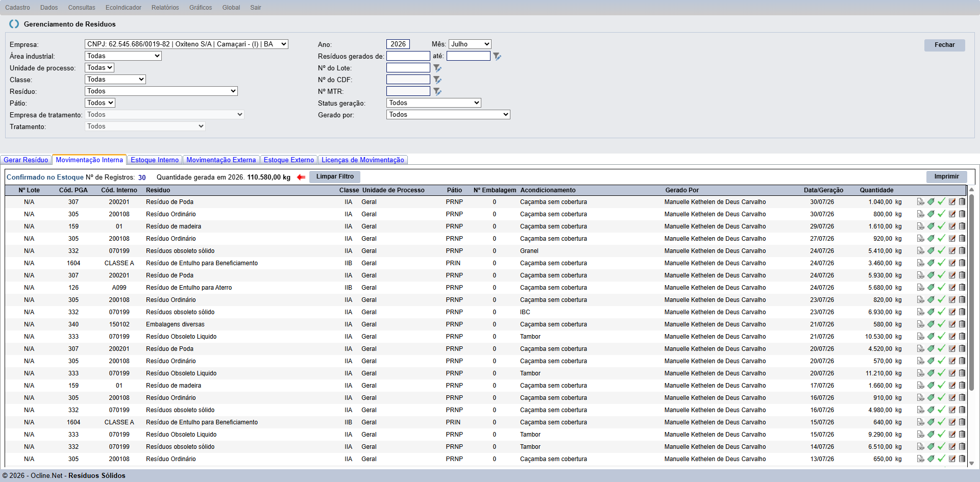Apply the Nº do CDF filter funnel
Screen dimensions: 980x482
tap(437, 80)
